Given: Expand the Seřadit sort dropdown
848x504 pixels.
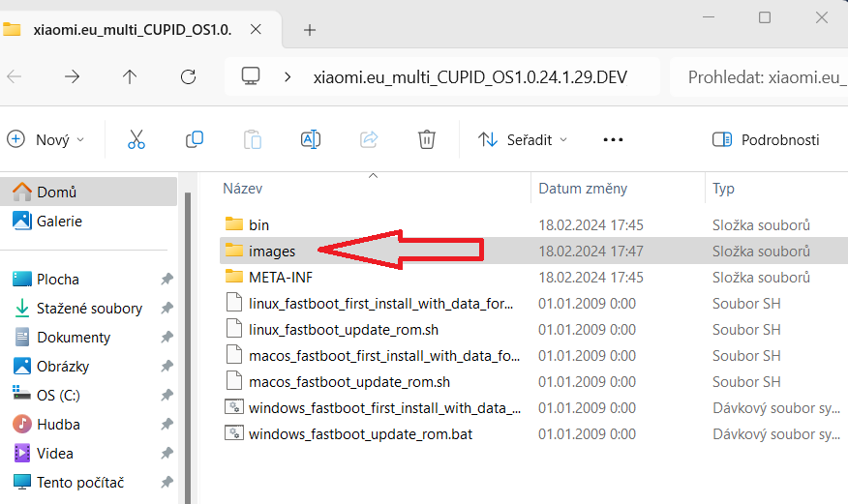Looking at the screenshot, I should point(523,140).
